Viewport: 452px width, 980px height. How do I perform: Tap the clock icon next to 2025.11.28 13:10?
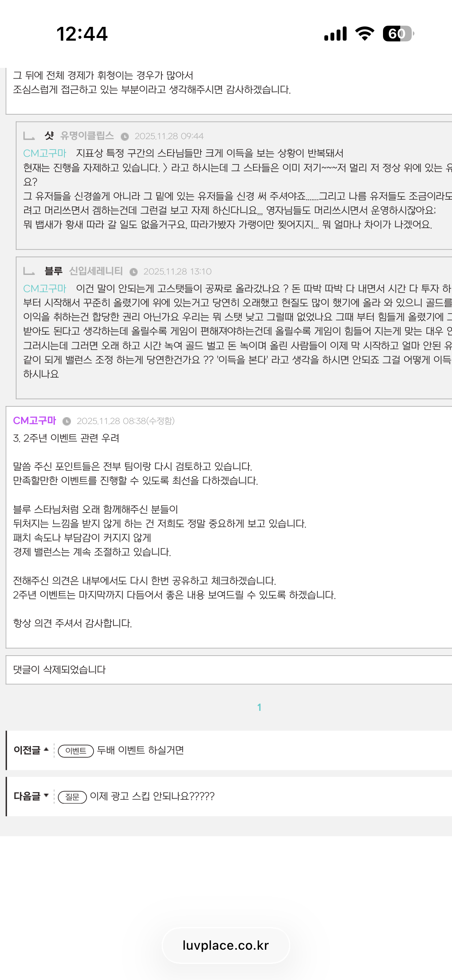(x=133, y=272)
